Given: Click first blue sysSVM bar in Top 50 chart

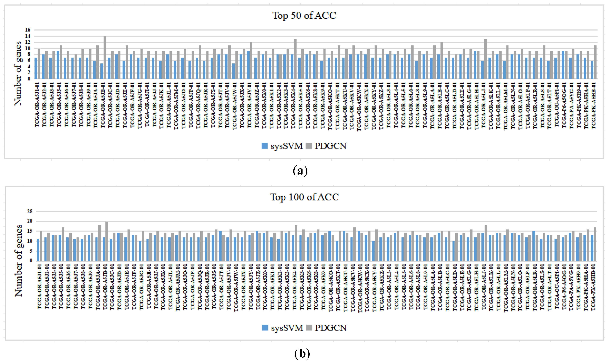Looking at the screenshot, I should (x=36, y=68).
